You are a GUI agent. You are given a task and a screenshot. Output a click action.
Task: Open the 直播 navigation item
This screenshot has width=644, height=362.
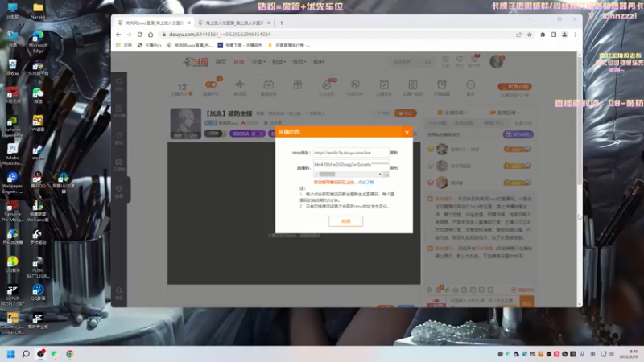[239, 62]
